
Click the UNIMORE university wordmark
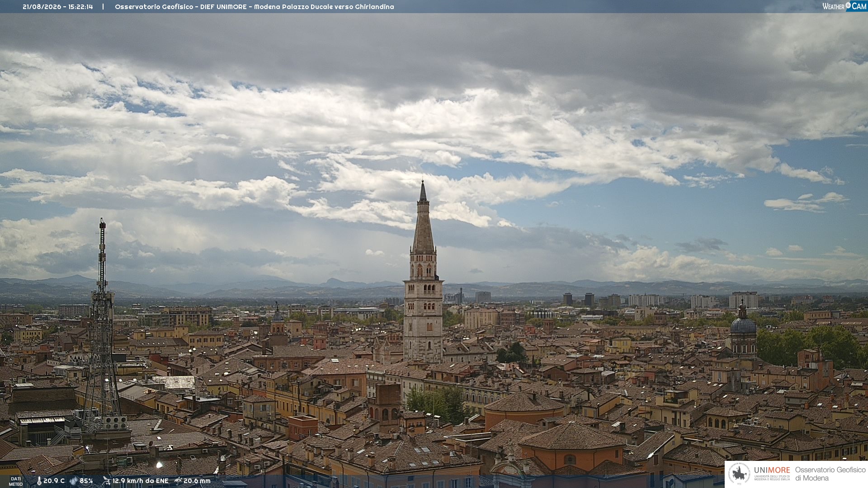(772, 474)
